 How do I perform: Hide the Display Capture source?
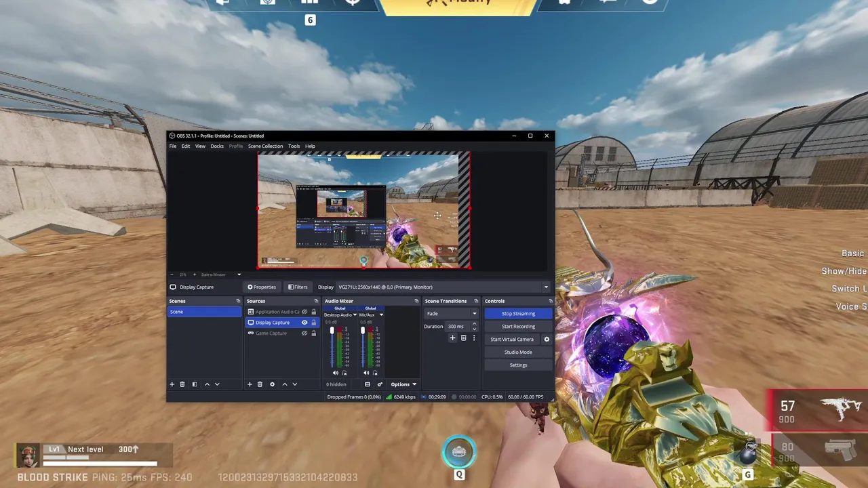click(304, 323)
